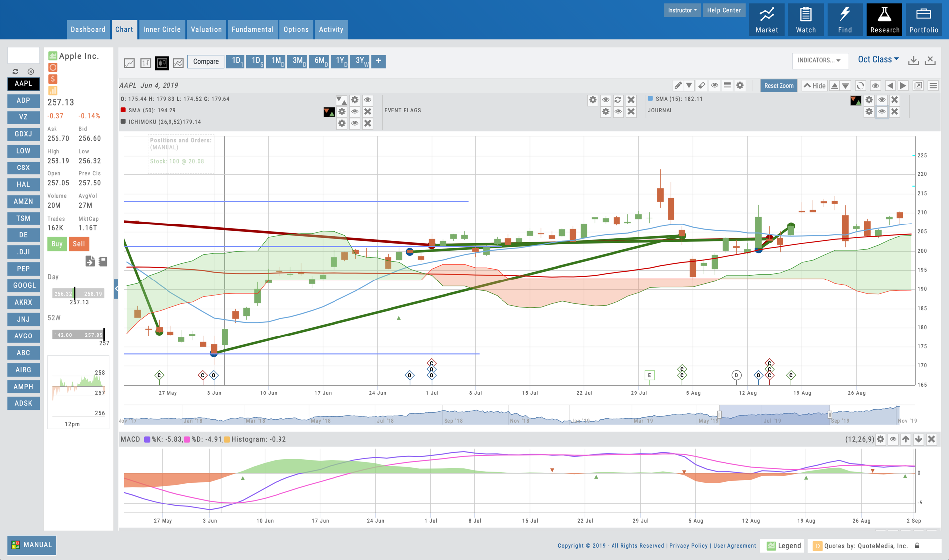Image resolution: width=949 pixels, height=560 pixels.
Task: Switch to Dashboard tab
Action: coord(88,29)
